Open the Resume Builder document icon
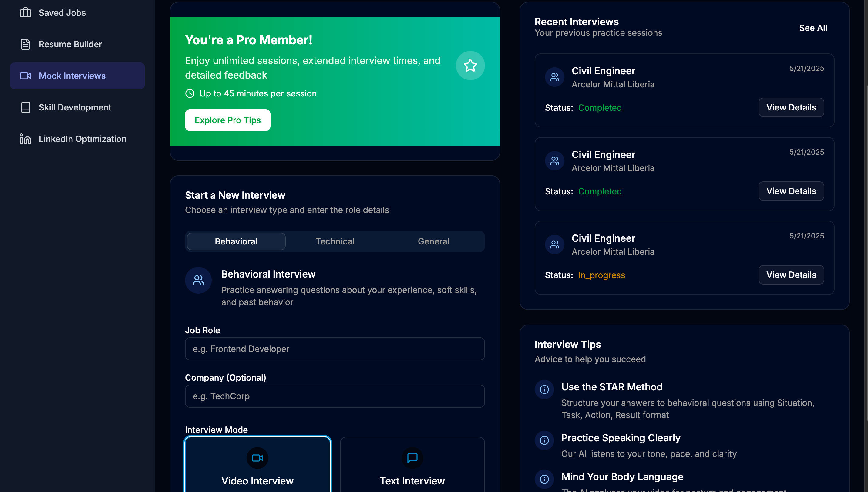 (25, 44)
